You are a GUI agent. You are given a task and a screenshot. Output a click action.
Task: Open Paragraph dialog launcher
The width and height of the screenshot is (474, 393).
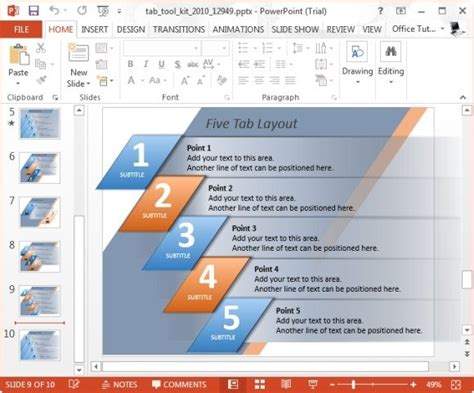334,97
